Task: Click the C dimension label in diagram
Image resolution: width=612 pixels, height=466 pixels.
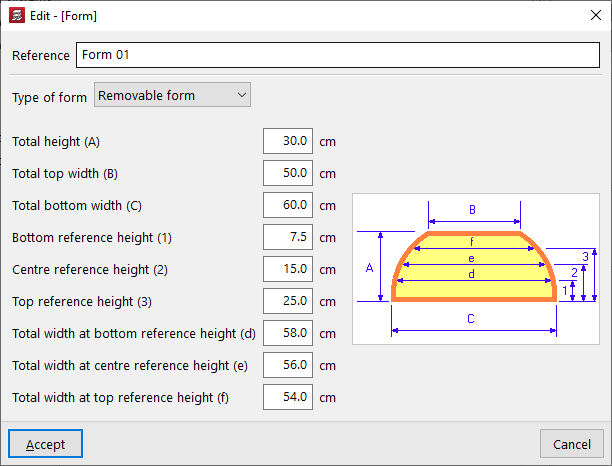Action: pyautogui.click(x=471, y=319)
